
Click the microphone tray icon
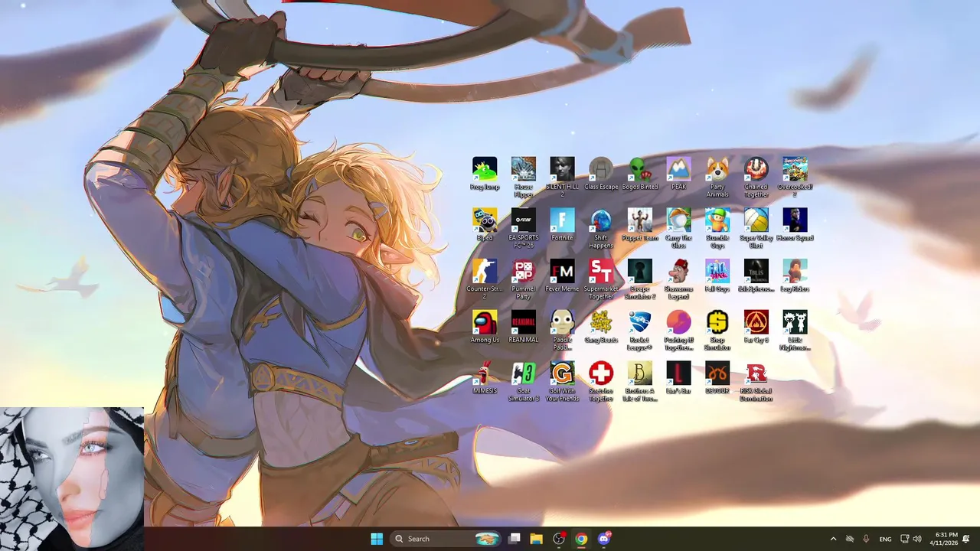tap(867, 539)
